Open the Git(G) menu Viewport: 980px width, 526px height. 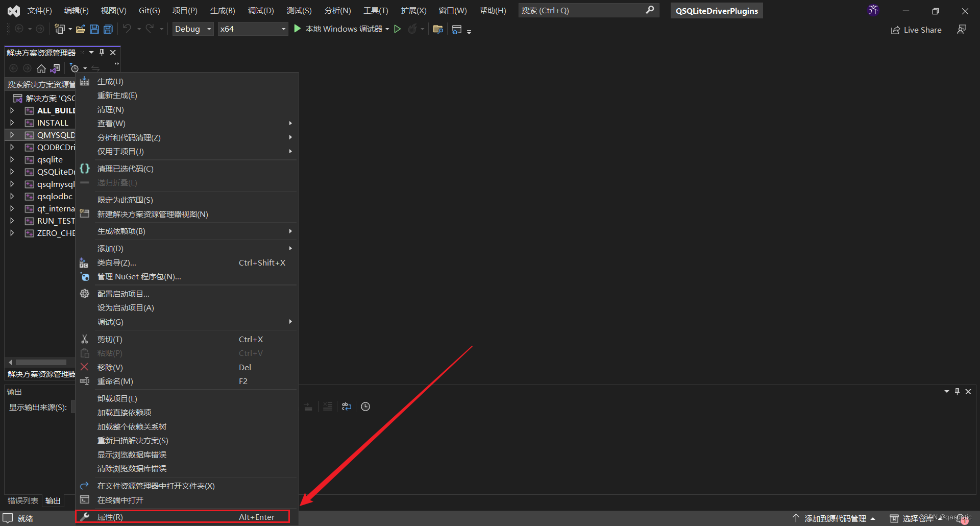[x=149, y=11]
